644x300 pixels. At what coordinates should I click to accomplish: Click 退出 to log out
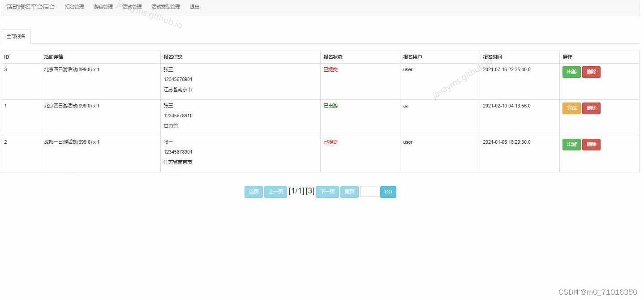[x=193, y=6]
